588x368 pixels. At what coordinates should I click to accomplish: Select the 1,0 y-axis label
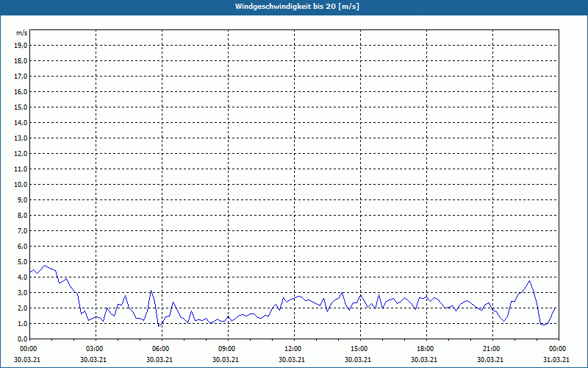click(22, 323)
